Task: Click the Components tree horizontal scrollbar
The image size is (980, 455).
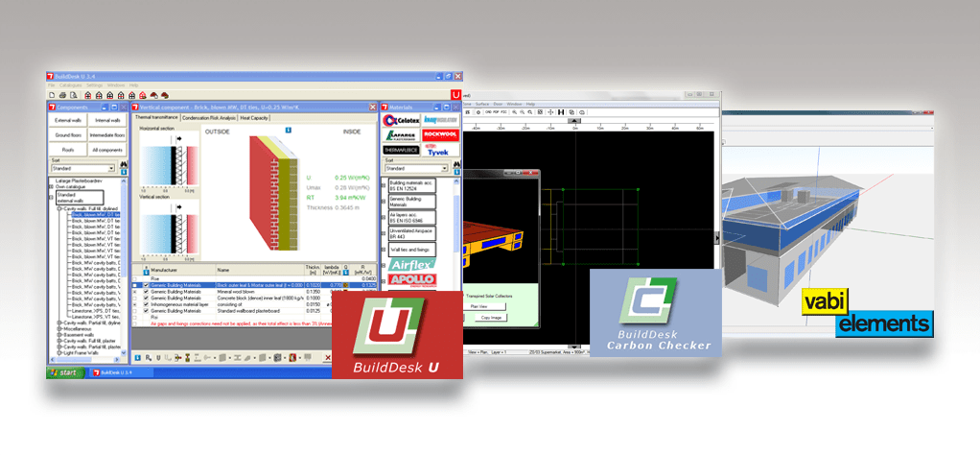Action: [x=85, y=360]
